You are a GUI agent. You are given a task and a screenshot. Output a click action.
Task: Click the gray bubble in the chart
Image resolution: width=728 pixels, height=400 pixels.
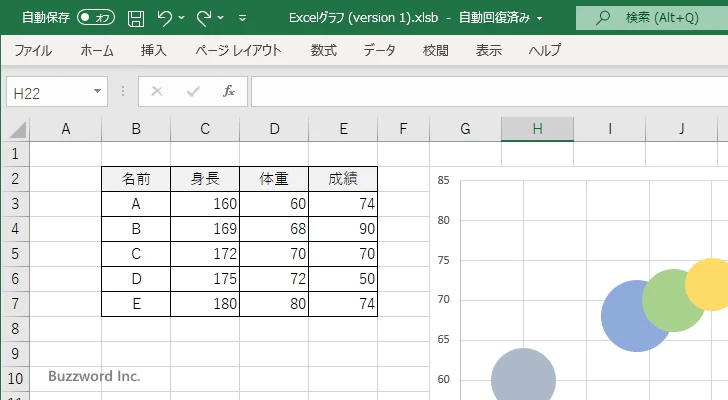tap(523, 376)
